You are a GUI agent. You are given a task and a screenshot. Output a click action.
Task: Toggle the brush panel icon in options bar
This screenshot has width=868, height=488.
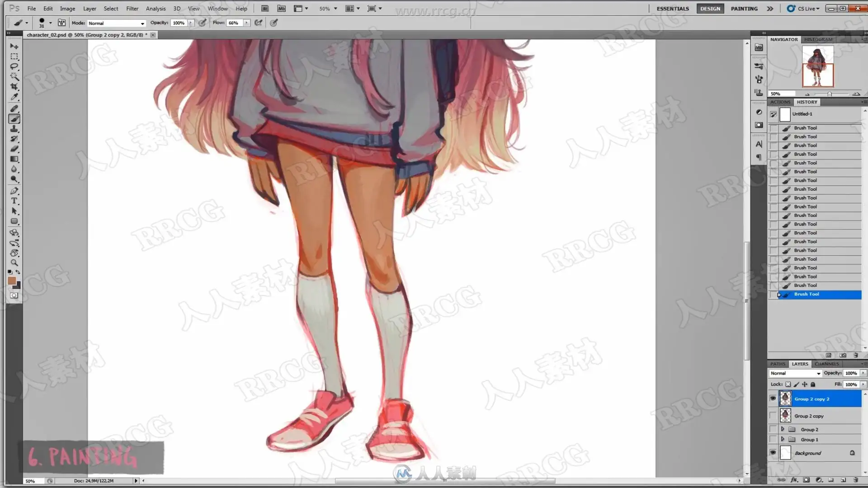point(61,23)
